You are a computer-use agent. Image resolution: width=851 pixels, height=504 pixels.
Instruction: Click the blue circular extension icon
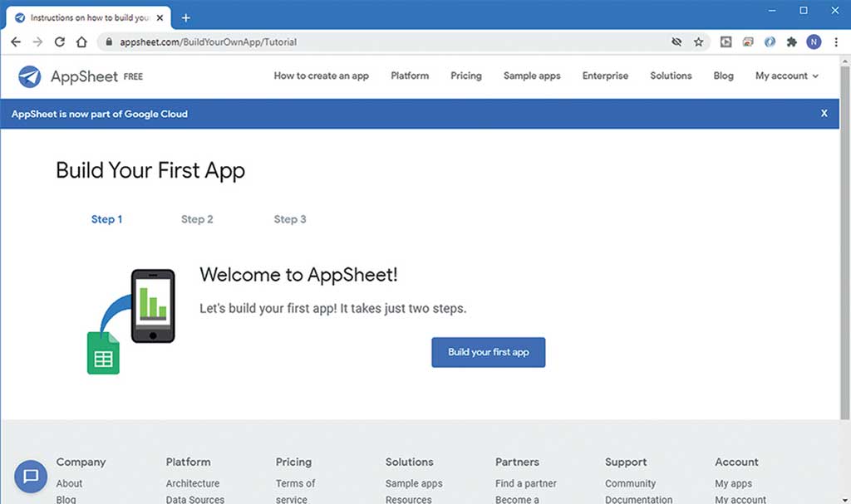[770, 42]
